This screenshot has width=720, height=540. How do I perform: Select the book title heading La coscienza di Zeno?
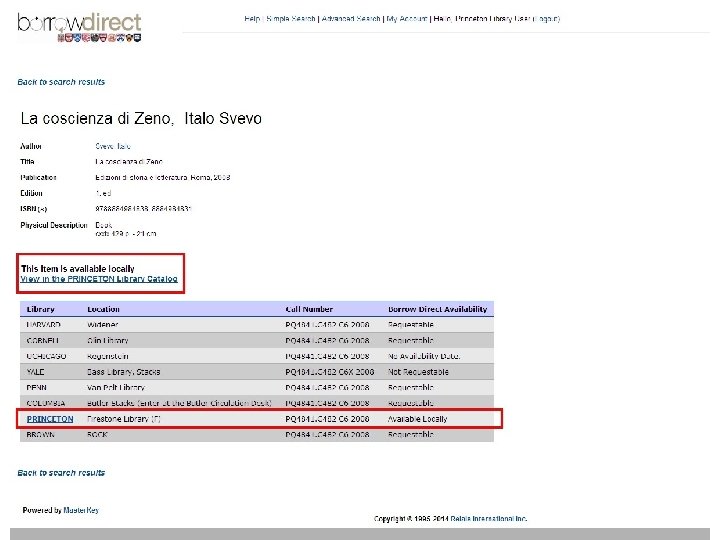[141, 118]
